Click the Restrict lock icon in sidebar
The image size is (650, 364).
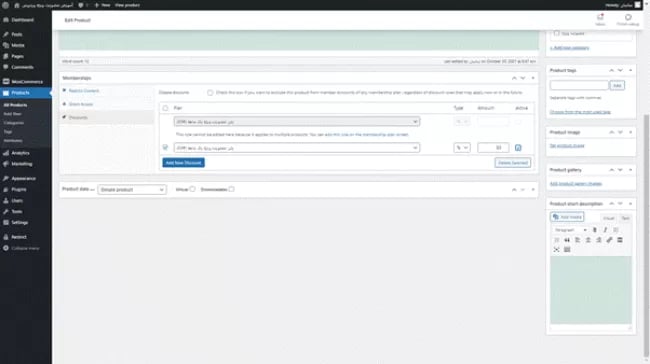pyautogui.click(x=6, y=237)
